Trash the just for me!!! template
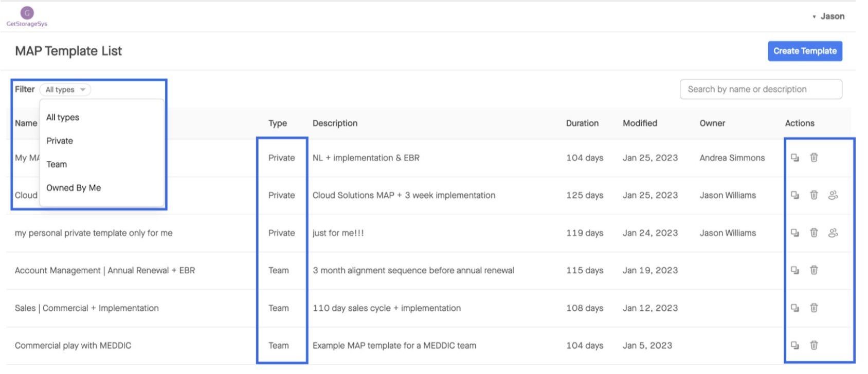The width and height of the screenshot is (868, 374). point(814,233)
